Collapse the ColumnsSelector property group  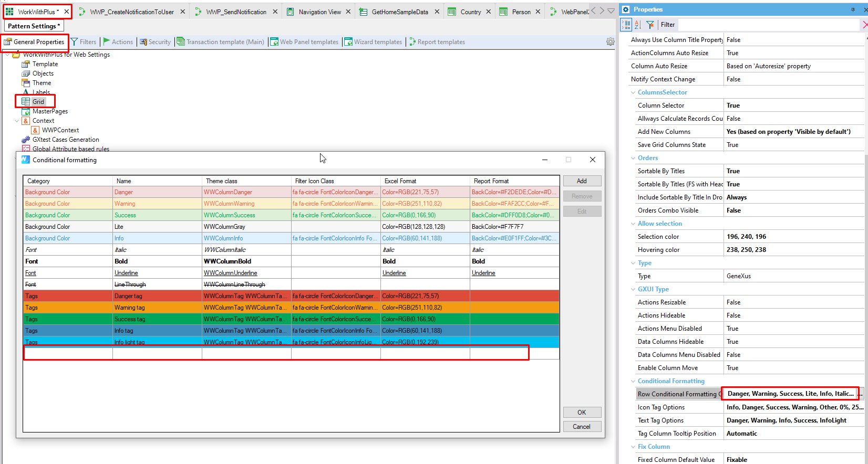pos(633,92)
